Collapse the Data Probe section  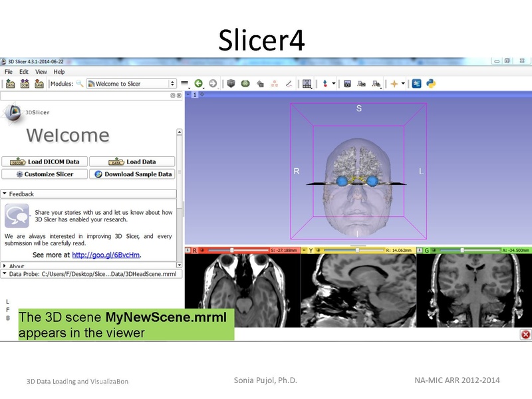(x=91, y=274)
